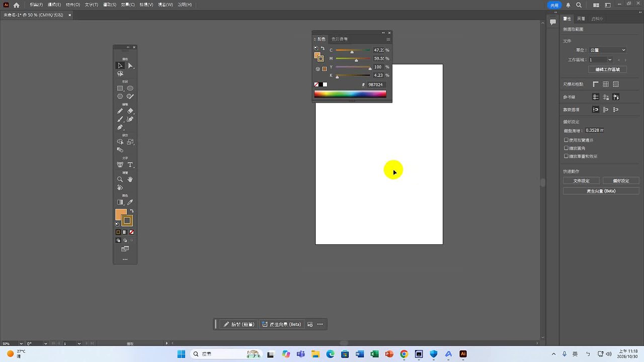
Task: Select the Gradient tool
Action: pos(120,202)
